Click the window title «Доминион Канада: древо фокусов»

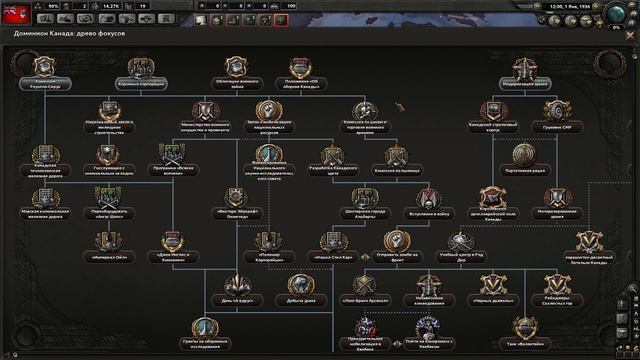(69, 34)
